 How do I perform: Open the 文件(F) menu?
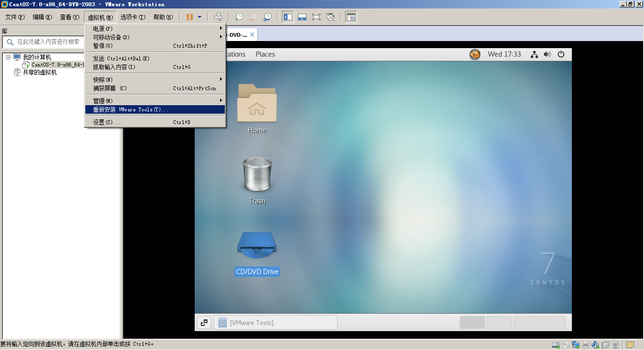(x=15, y=17)
